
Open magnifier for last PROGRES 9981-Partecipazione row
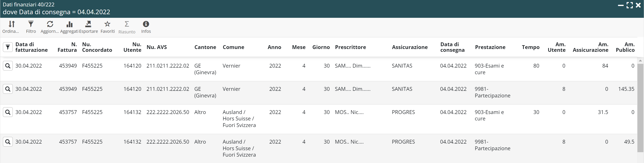8,142
